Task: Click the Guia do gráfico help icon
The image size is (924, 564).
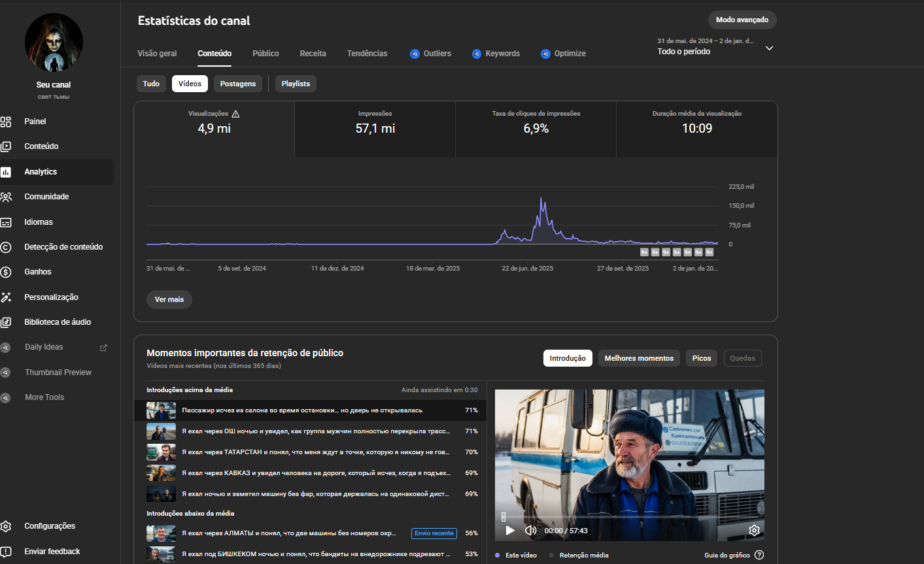Action: click(x=759, y=555)
